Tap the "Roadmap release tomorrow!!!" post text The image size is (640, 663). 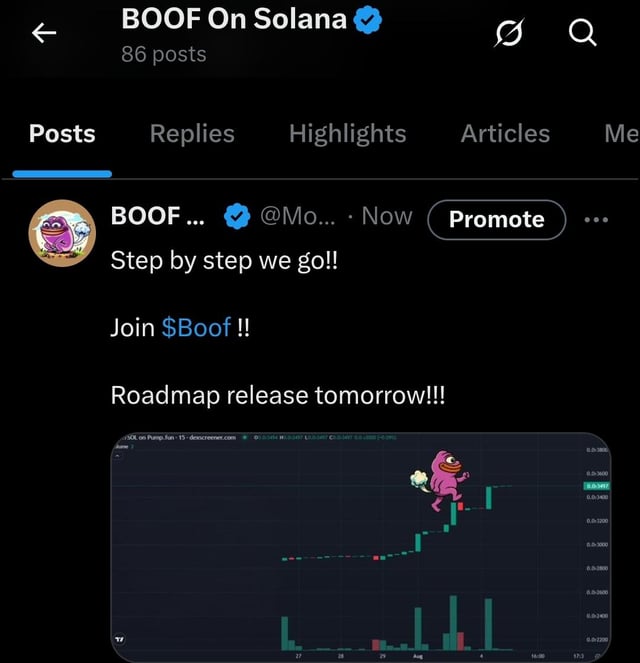pos(280,395)
